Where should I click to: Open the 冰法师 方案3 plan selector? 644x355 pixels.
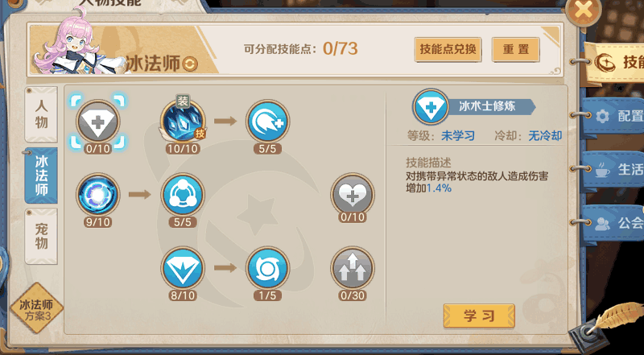(37, 308)
